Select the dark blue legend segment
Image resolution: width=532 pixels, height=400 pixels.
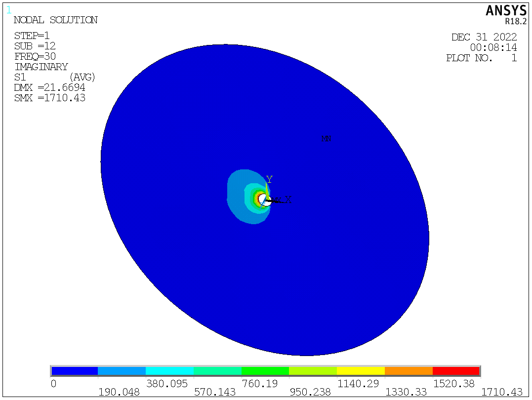pyautogui.click(x=75, y=371)
